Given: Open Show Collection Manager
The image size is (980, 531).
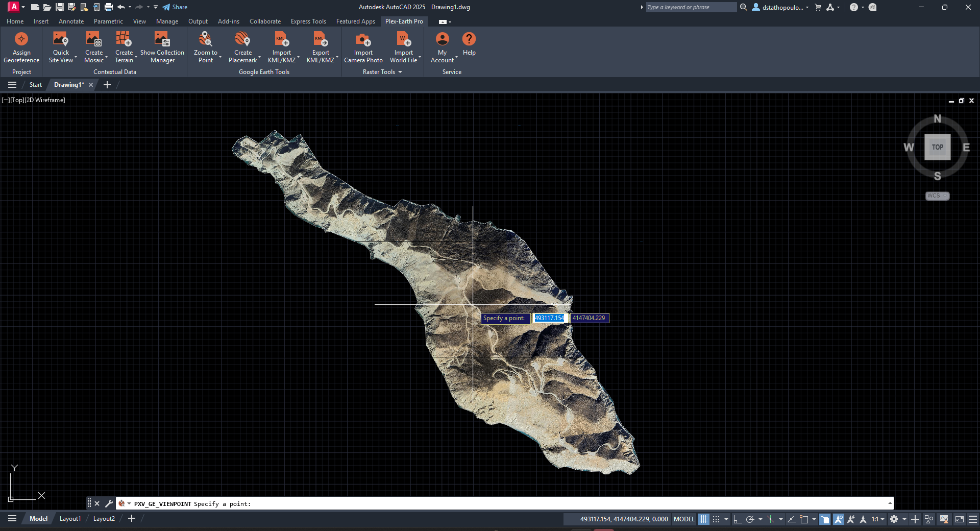Looking at the screenshot, I should click(x=162, y=47).
